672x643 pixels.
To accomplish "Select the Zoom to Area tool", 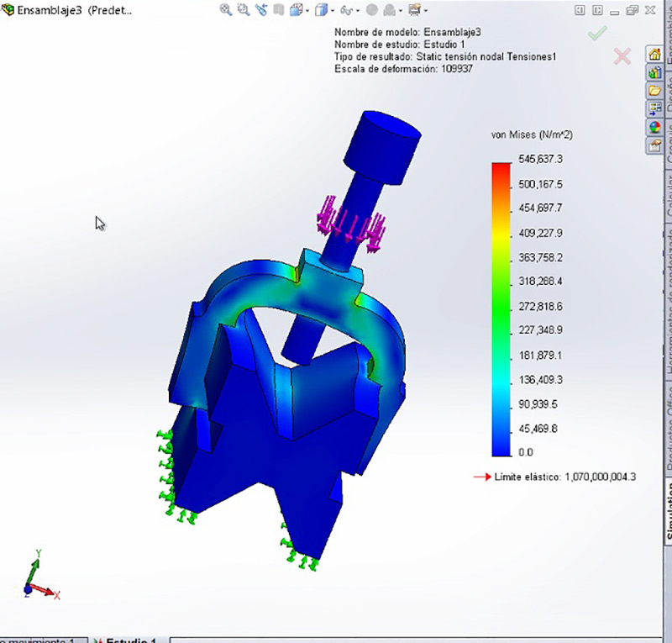I will point(243,10).
